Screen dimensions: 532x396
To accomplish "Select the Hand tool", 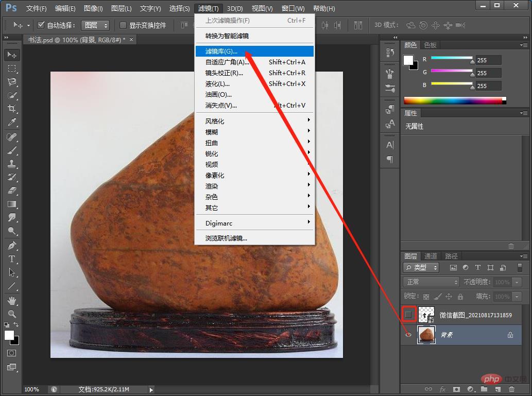I will 12,301.
